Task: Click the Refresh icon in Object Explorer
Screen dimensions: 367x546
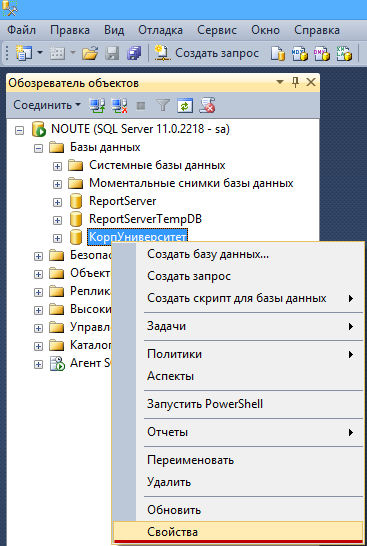Action: pos(185,105)
